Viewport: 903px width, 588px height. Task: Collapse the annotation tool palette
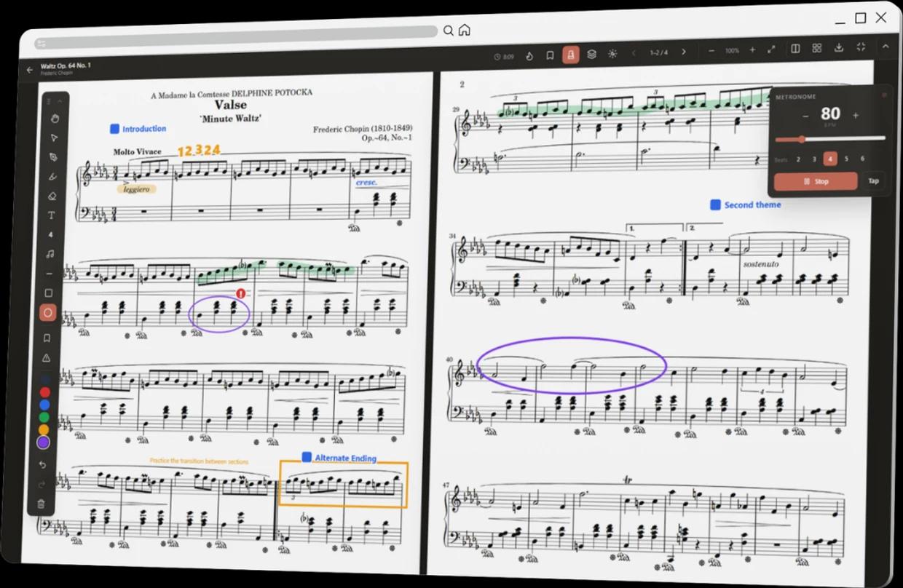coord(60,101)
